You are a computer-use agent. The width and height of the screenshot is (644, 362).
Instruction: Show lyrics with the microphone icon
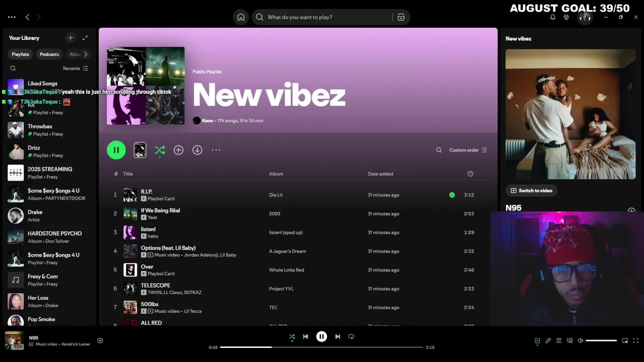[548, 340]
